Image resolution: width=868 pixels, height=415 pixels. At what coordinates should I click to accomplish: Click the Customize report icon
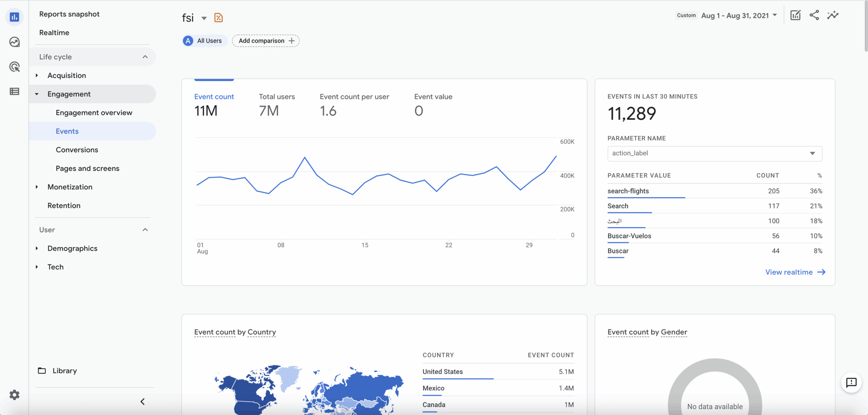tap(795, 15)
